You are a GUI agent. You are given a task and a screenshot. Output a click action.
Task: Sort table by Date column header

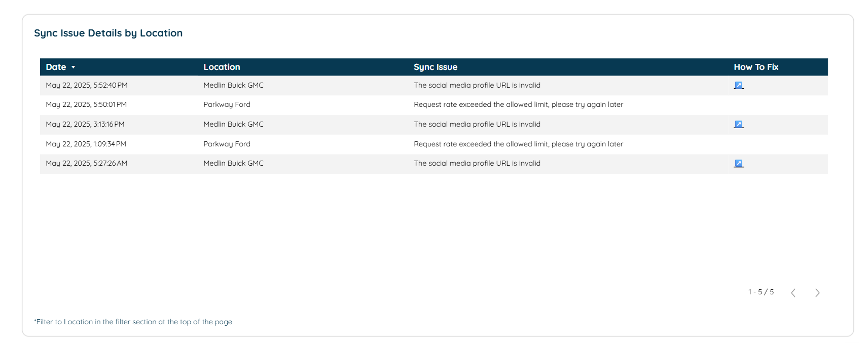(x=56, y=67)
